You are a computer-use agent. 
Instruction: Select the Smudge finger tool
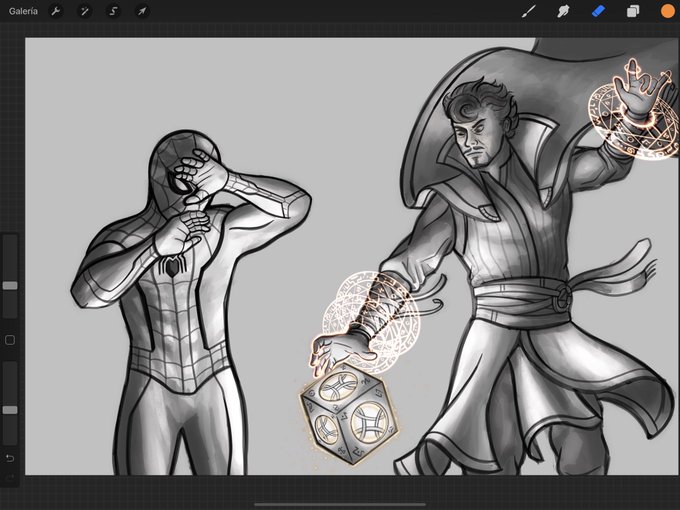pos(563,11)
